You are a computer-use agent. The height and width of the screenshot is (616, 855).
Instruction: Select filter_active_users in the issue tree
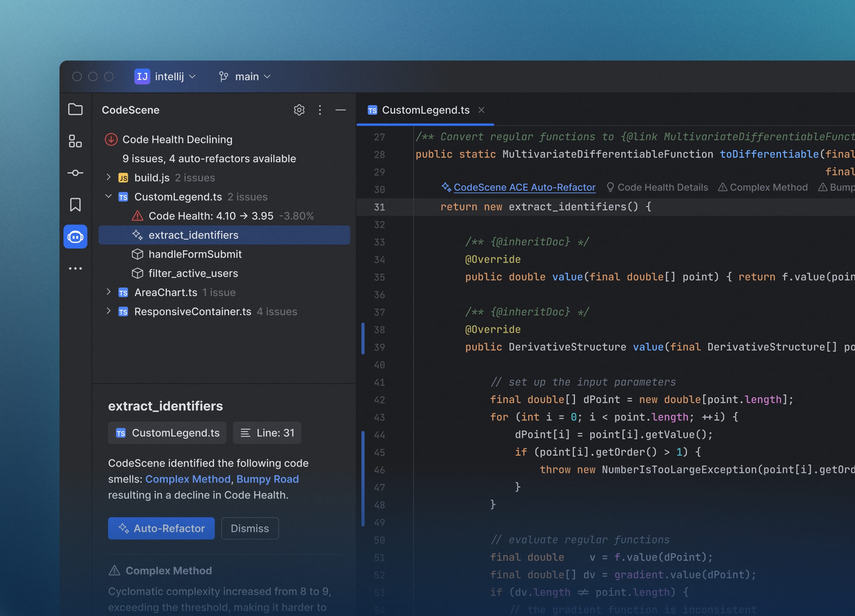click(x=224, y=273)
